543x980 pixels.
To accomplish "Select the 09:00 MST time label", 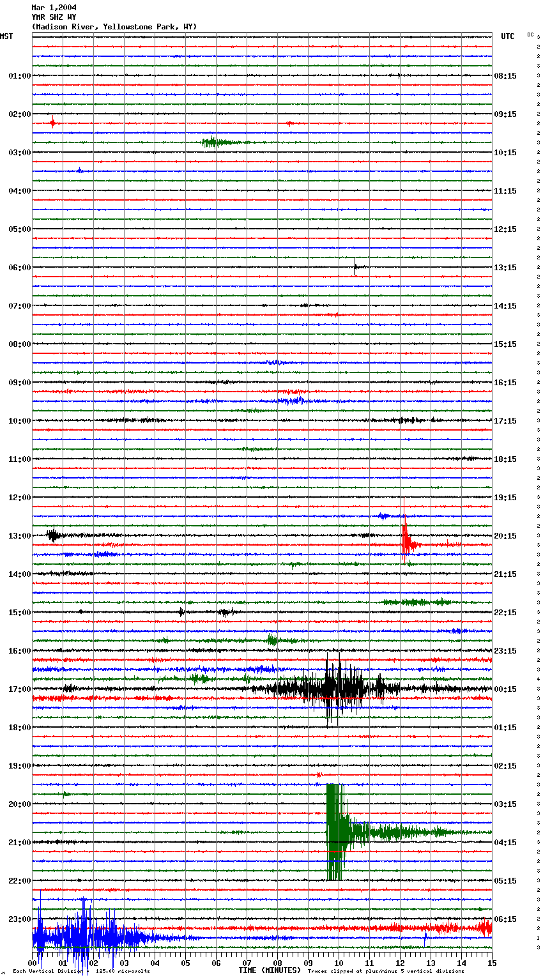I will point(20,383).
